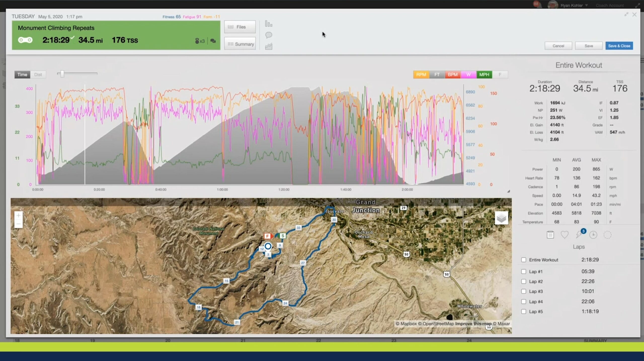Open the heart rate peaks icon
The image size is (644, 361).
[565, 235]
